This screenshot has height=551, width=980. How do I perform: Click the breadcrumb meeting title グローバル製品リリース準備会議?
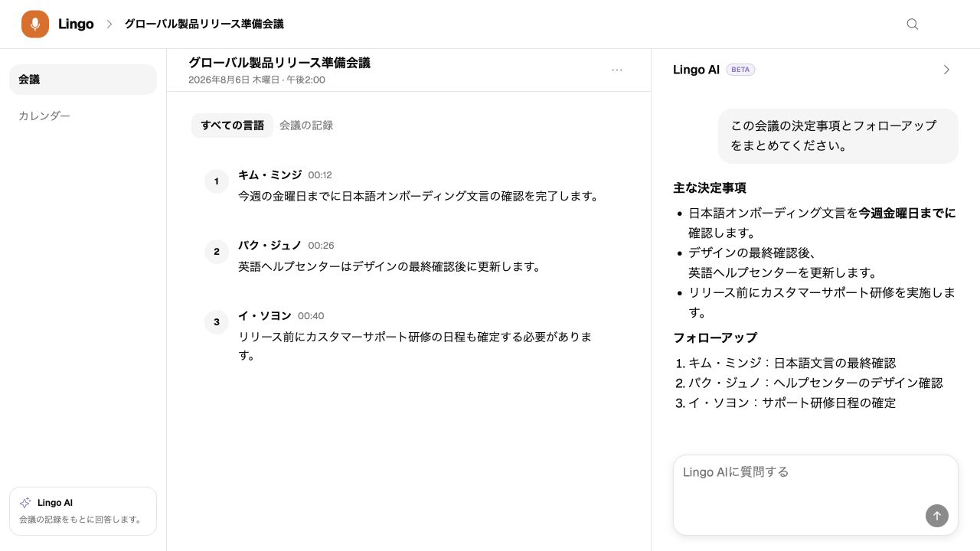click(204, 24)
